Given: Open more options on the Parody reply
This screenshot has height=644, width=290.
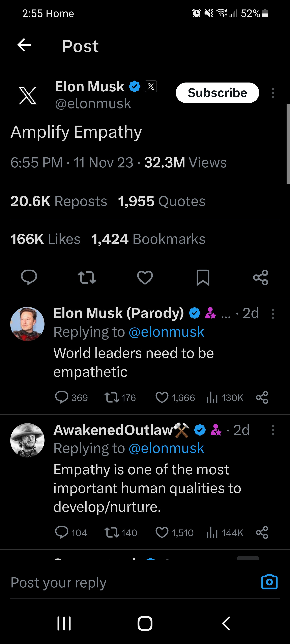Looking at the screenshot, I should (x=273, y=314).
